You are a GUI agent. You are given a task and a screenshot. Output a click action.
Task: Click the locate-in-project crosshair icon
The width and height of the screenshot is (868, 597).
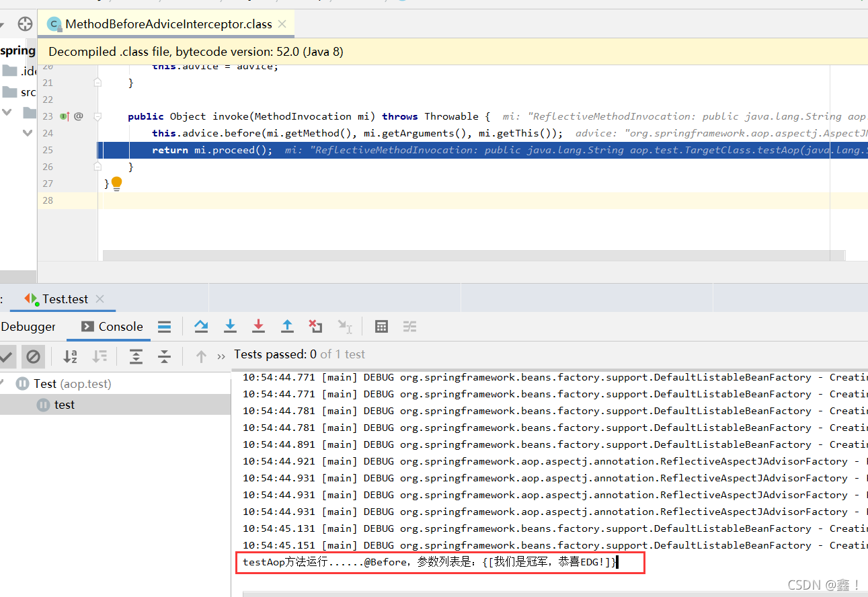coord(26,24)
